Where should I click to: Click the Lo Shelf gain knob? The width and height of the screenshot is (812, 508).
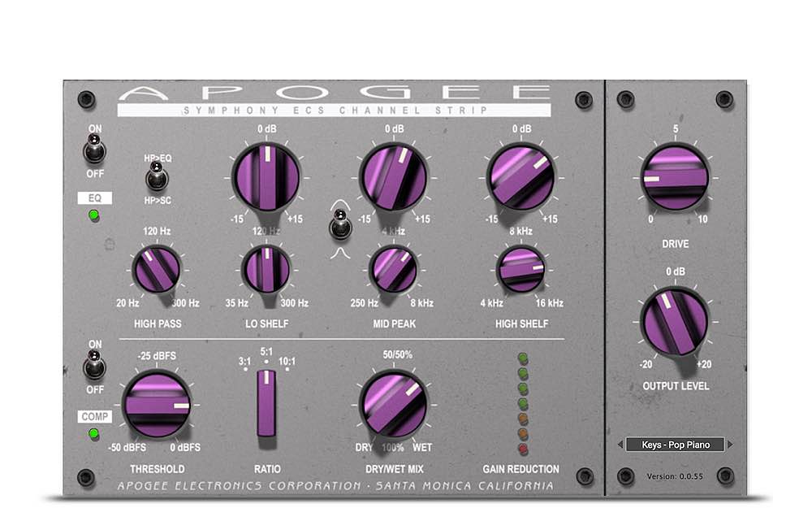(266, 177)
